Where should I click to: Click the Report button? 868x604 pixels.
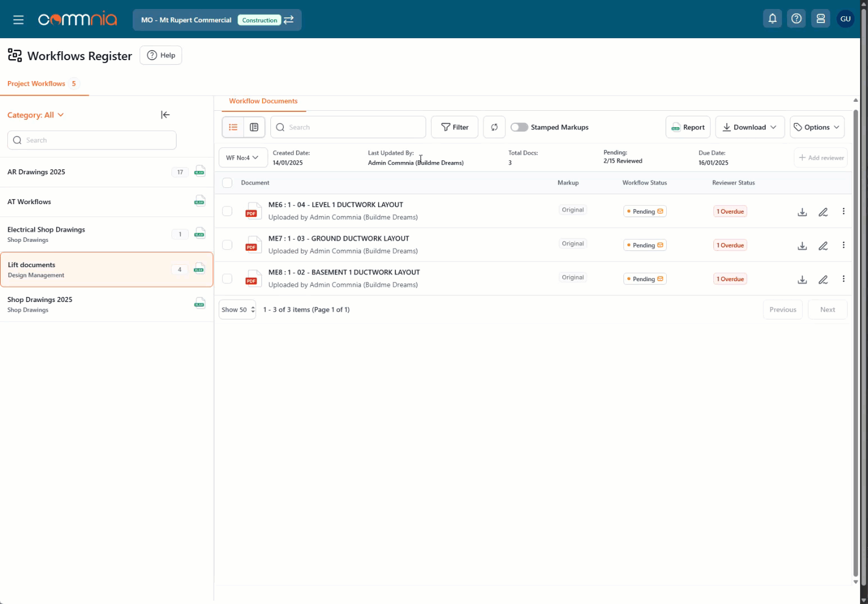(x=688, y=127)
